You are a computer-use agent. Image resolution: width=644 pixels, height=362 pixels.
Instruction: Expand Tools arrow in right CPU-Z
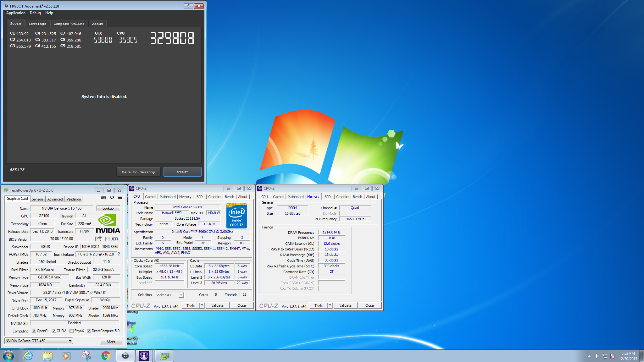coord(330,305)
